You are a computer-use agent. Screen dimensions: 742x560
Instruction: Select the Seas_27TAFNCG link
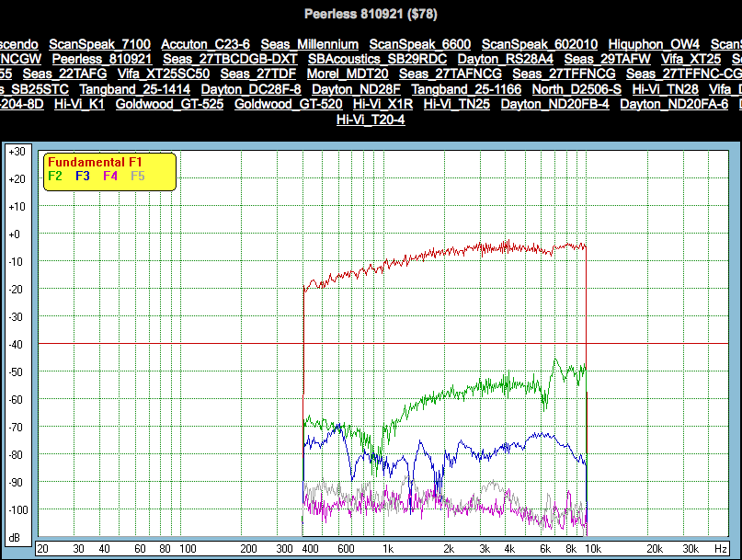tap(450, 74)
